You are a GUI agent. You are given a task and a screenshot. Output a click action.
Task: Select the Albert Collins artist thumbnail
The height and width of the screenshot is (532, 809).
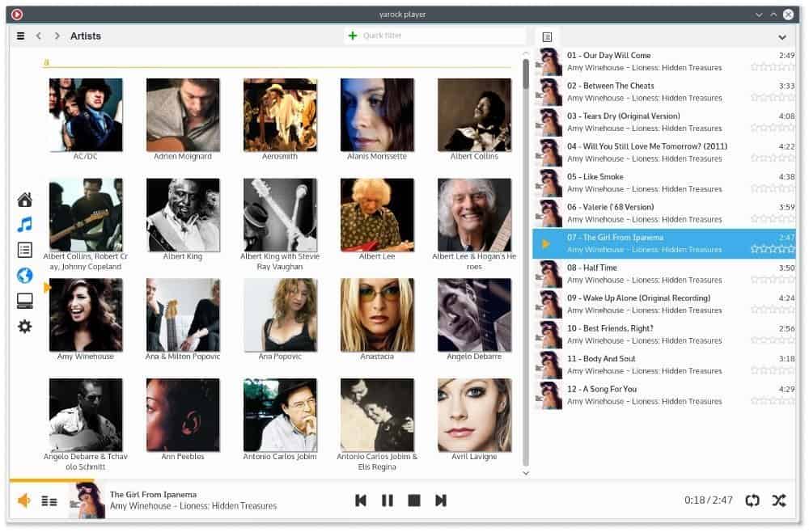[474, 115]
